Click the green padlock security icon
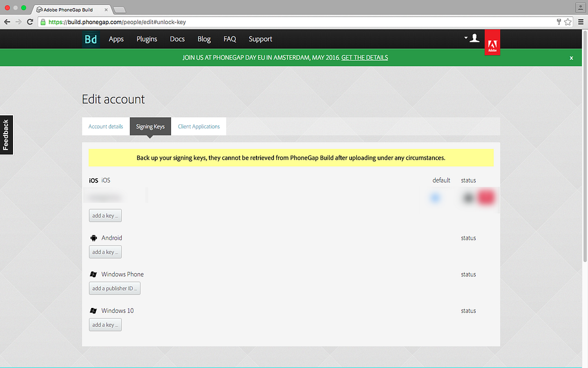 pyautogui.click(x=43, y=22)
